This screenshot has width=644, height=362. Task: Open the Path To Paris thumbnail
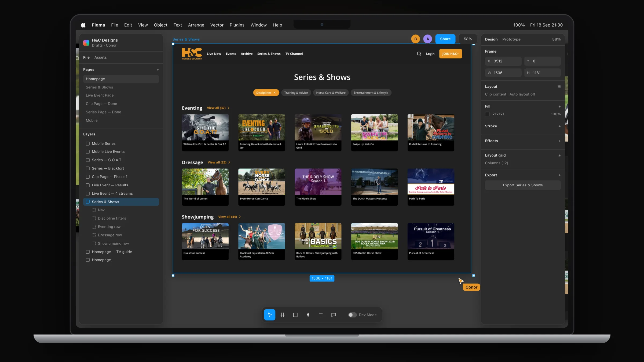tap(431, 182)
